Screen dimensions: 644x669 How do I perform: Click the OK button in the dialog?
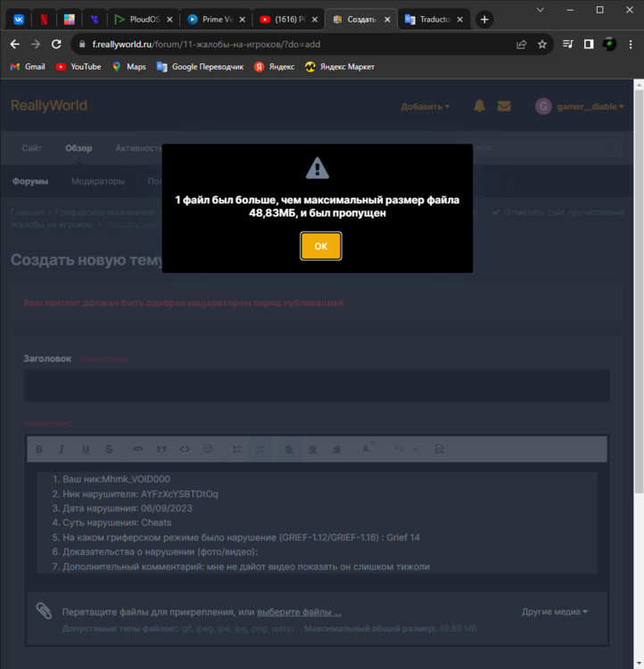[320, 246]
